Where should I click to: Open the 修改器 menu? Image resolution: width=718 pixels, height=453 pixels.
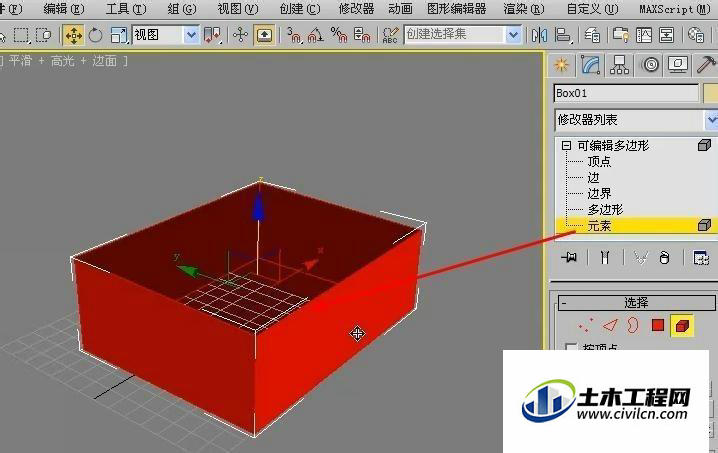click(x=356, y=9)
